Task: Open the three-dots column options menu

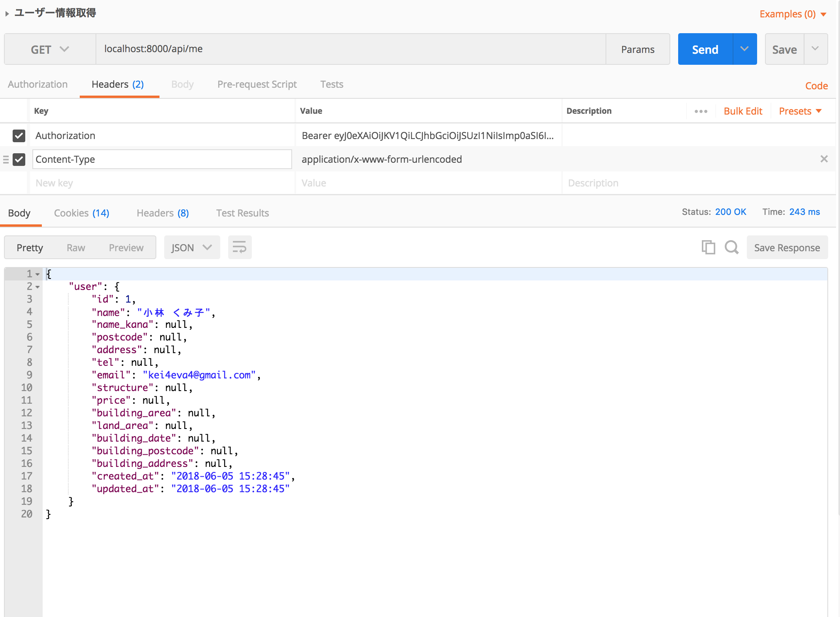Action: coord(701,111)
